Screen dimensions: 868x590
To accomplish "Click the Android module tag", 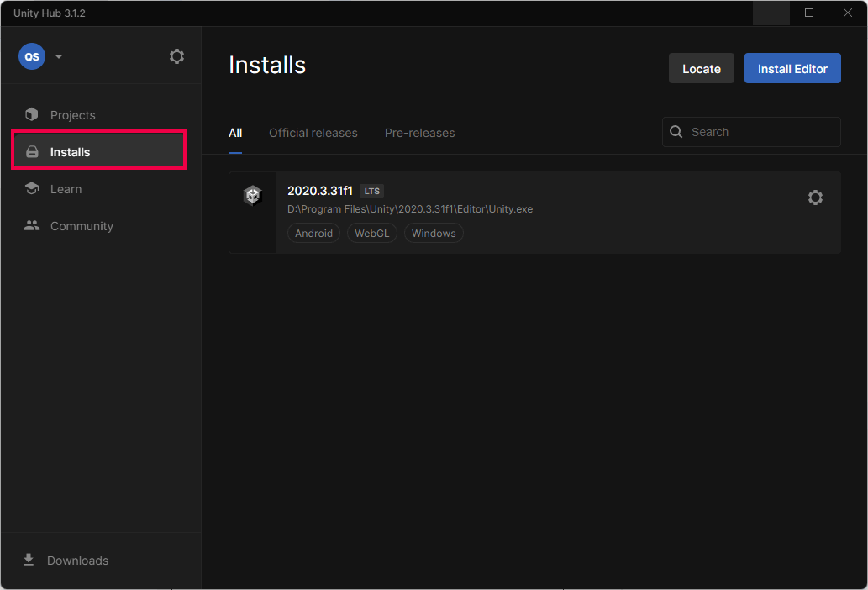I will pos(313,234).
